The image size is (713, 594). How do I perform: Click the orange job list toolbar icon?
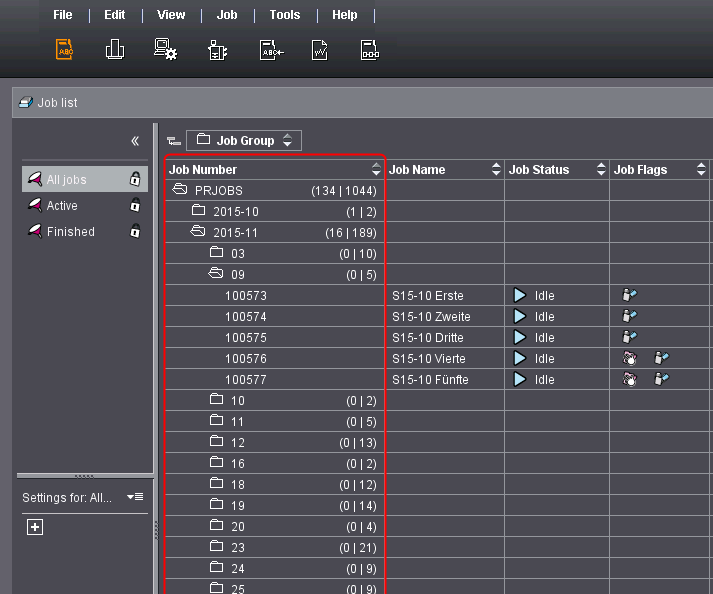65,50
